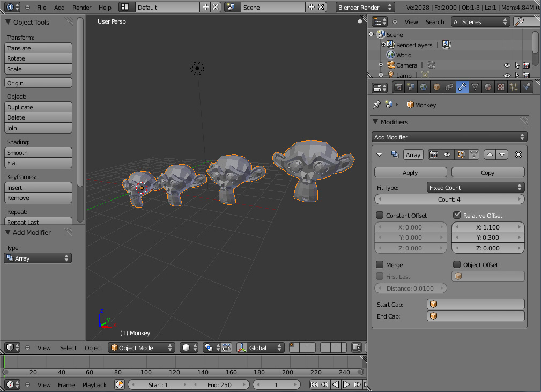Remove the Array modifier with X
Image resolution: width=541 pixels, height=392 pixels.
coord(518,154)
